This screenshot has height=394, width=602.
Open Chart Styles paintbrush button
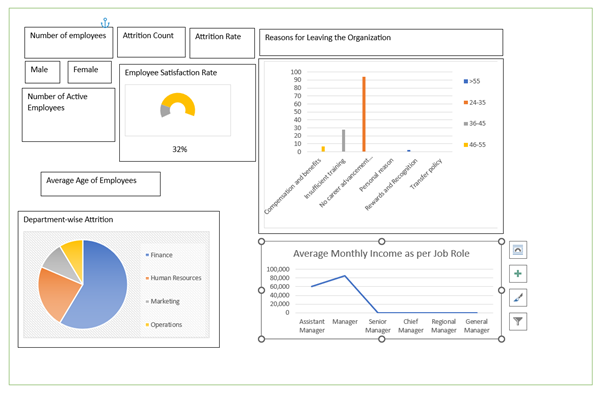518,298
